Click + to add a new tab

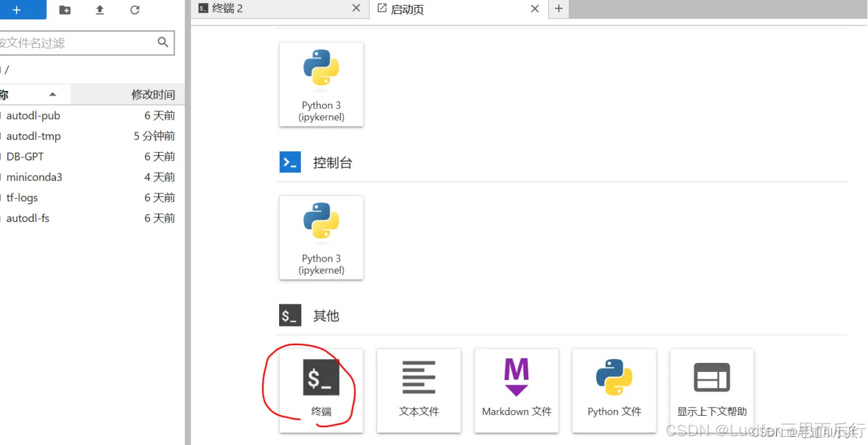point(558,9)
